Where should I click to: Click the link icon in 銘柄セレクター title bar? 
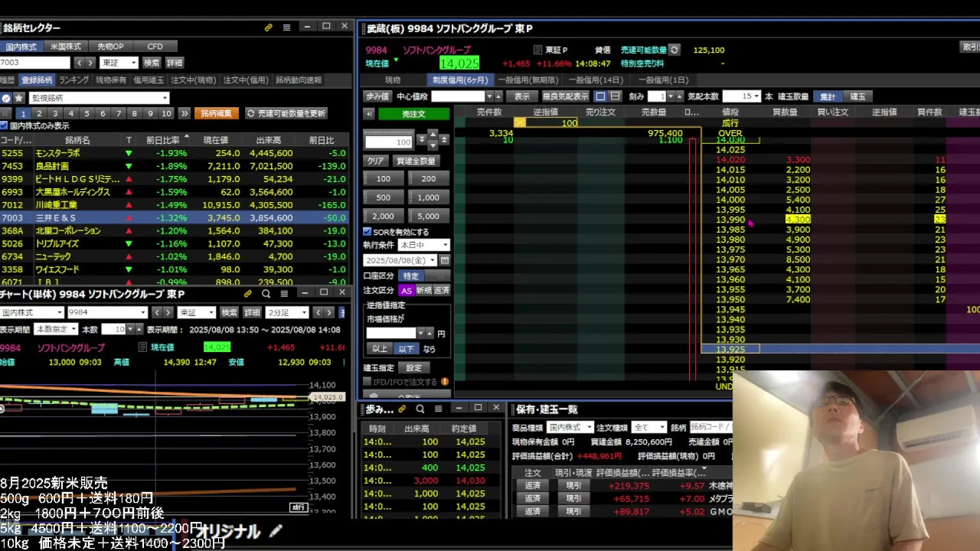[269, 28]
